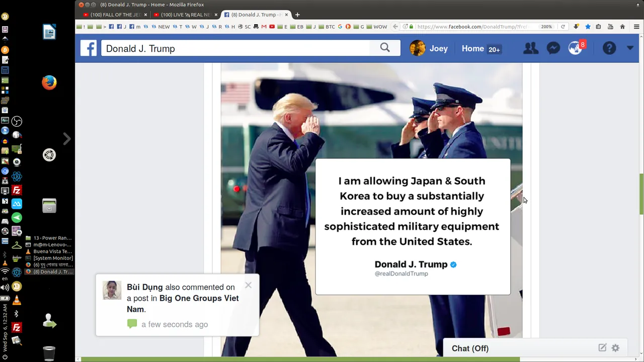Open the Bitcoin orange icon in panel

tap(5, 50)
